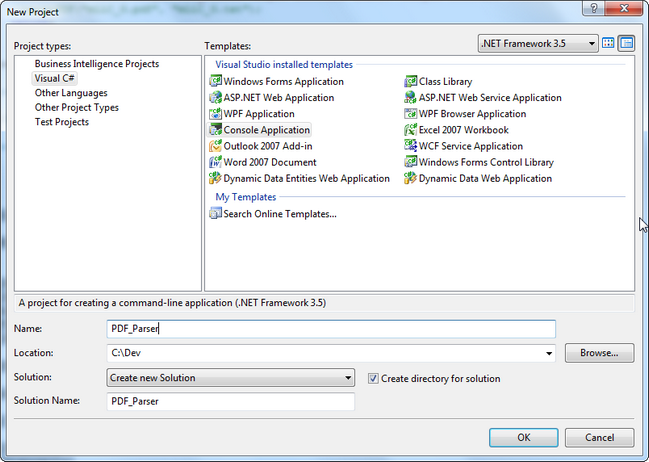Viewport: 649px width, 462px height.
Task: Focus the Solution Name text field
Action: [231, 402]
